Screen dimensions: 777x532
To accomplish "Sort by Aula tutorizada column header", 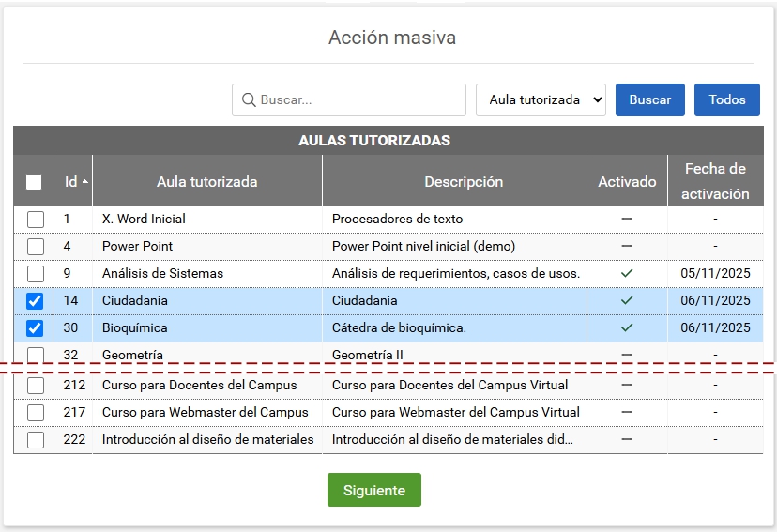I will pos(206,181).
